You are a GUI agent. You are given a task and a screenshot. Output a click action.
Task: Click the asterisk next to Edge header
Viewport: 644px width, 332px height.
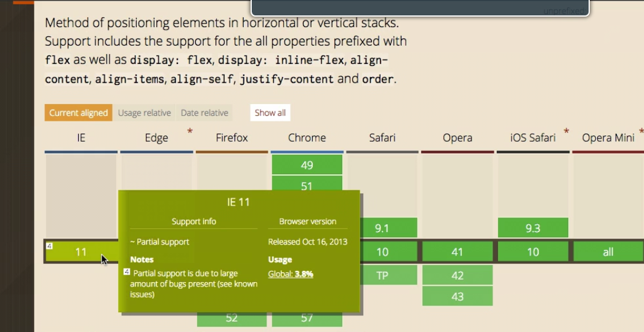click(190, 131)
